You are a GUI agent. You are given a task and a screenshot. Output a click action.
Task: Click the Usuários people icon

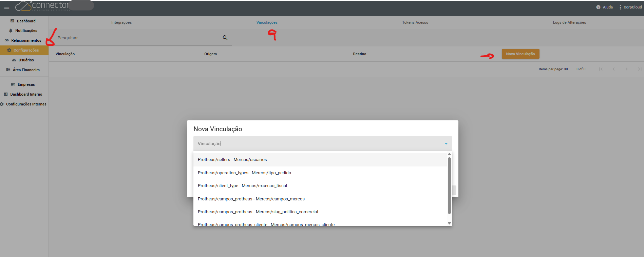14,60
